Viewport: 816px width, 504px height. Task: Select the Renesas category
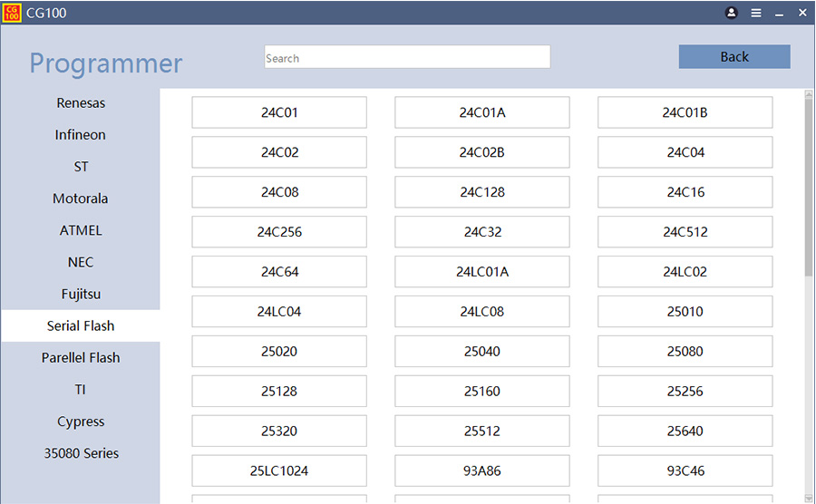[x=81, y=103]
